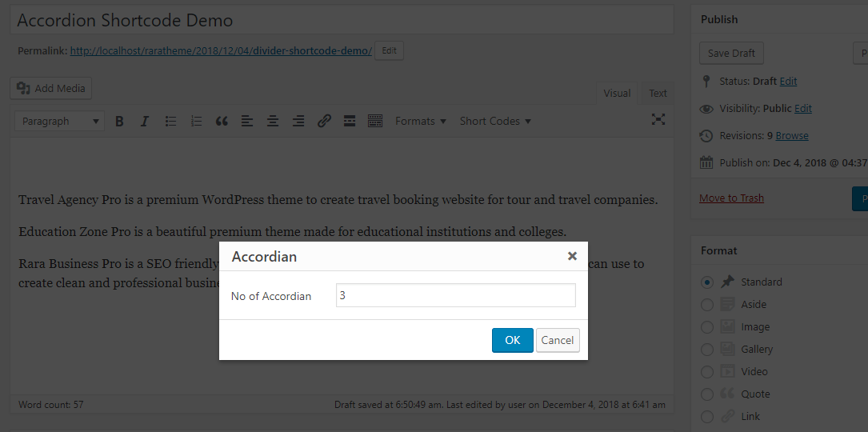Select the Standard post format
This screenshot has height=432, width=868.
pyautogui.click(x=706, y=282)
